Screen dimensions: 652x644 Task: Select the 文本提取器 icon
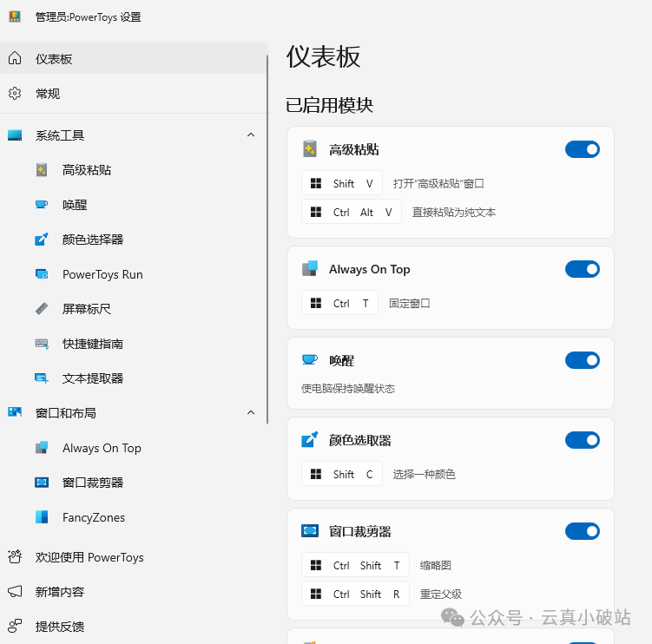coord(42,378)
